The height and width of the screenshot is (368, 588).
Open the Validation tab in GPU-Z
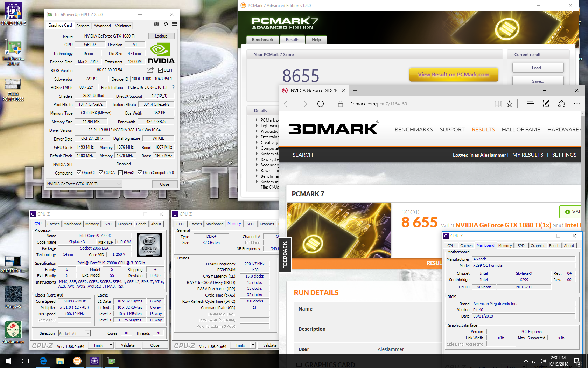pos(123,26)
